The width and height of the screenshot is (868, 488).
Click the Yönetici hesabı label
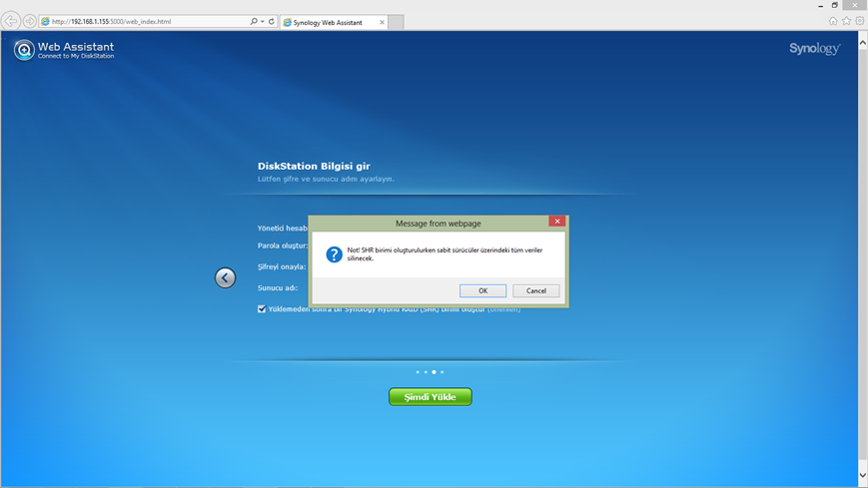tap(283, 228)
